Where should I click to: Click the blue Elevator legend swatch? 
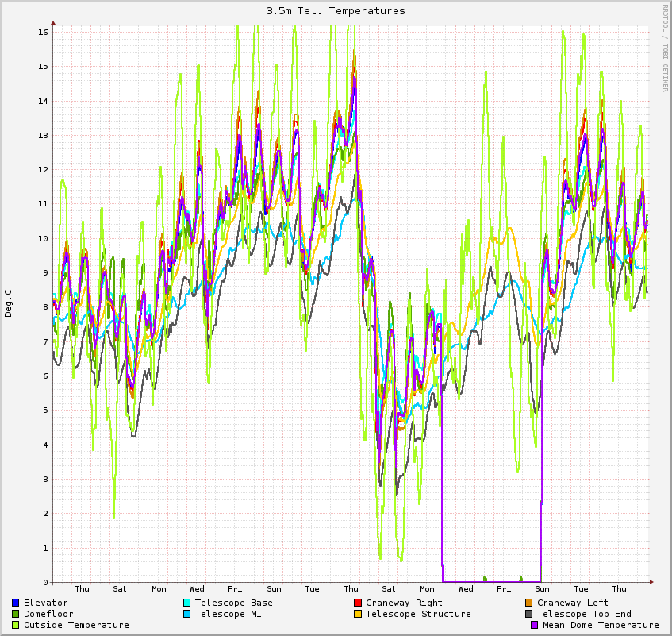pos(15,603)
